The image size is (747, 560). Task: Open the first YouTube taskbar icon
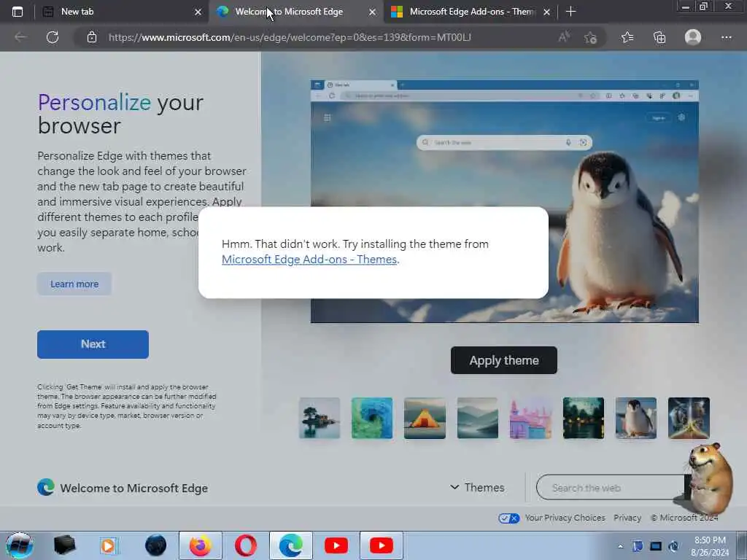[336, 545]
